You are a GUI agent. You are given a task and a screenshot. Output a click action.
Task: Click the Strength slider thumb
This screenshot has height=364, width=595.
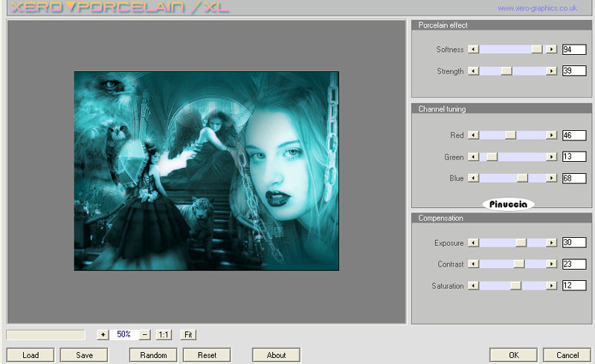click(x=506, y=71)
